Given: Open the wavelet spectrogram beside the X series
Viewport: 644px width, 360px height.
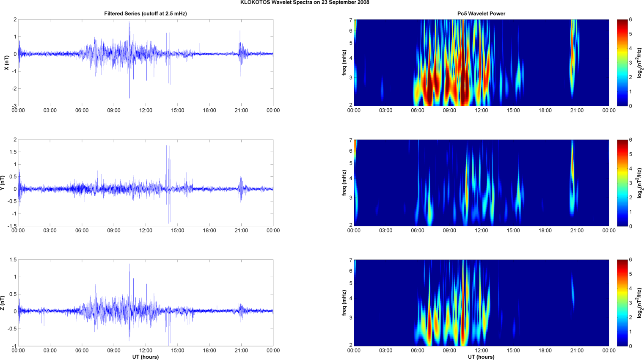Looking at the screenshot, I should [x=481, y=63].
